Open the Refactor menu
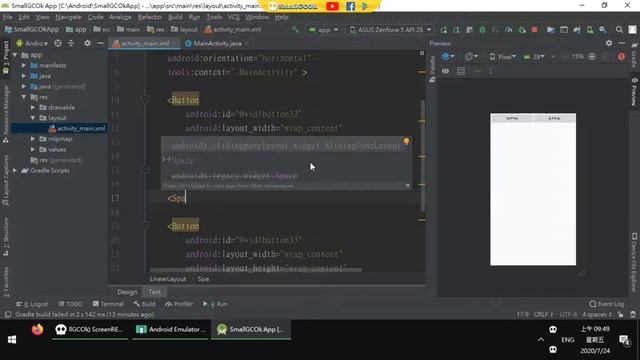The image size is (640, 360). [149, 17]
